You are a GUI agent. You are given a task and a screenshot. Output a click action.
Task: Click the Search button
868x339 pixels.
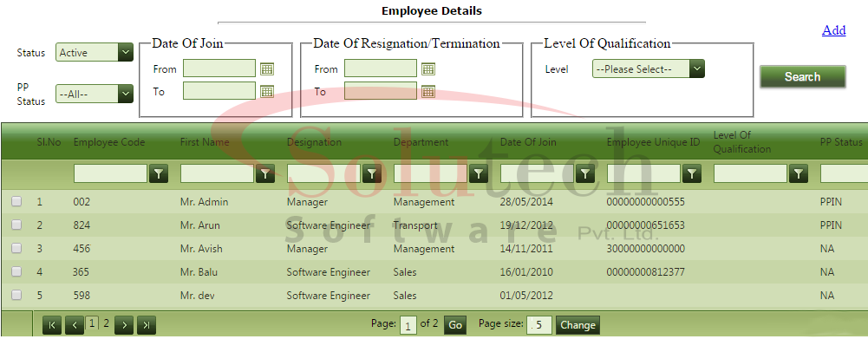(x=803, y=76)
